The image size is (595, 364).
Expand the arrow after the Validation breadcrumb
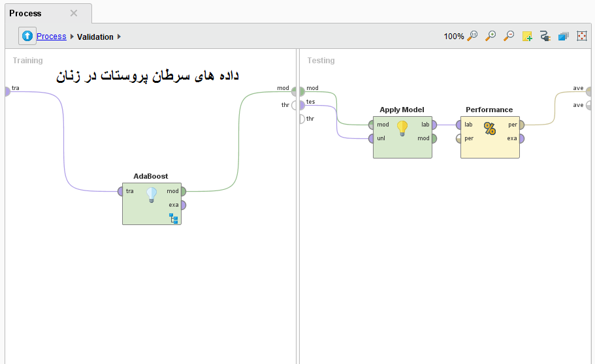(x=120, y=37)
